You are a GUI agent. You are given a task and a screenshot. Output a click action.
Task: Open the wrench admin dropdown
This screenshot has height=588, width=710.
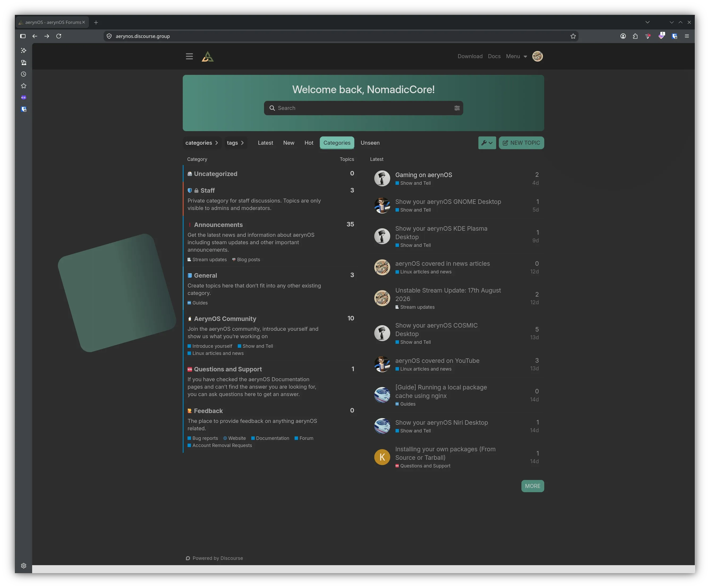tap(487, 143)
